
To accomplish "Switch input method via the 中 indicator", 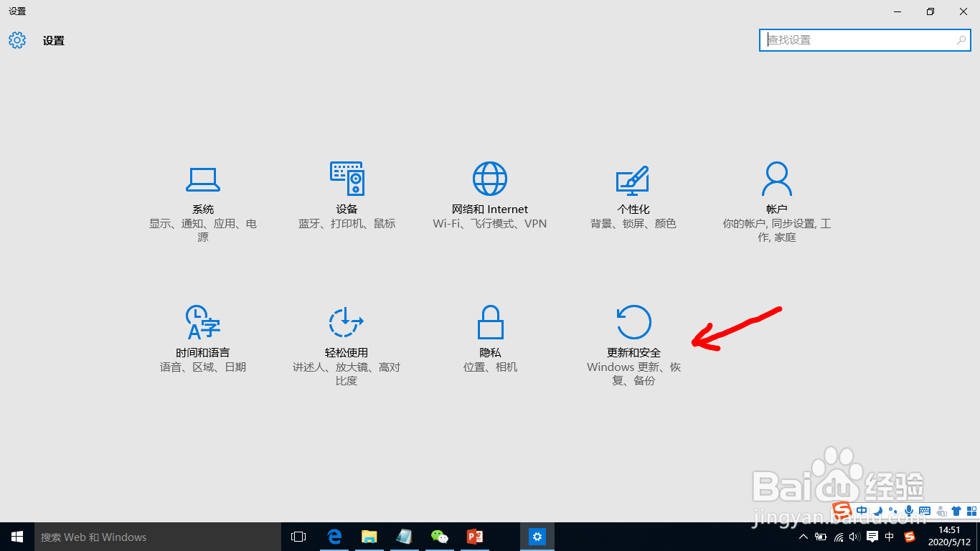I will pyautogui.click(x=888, y=536).
